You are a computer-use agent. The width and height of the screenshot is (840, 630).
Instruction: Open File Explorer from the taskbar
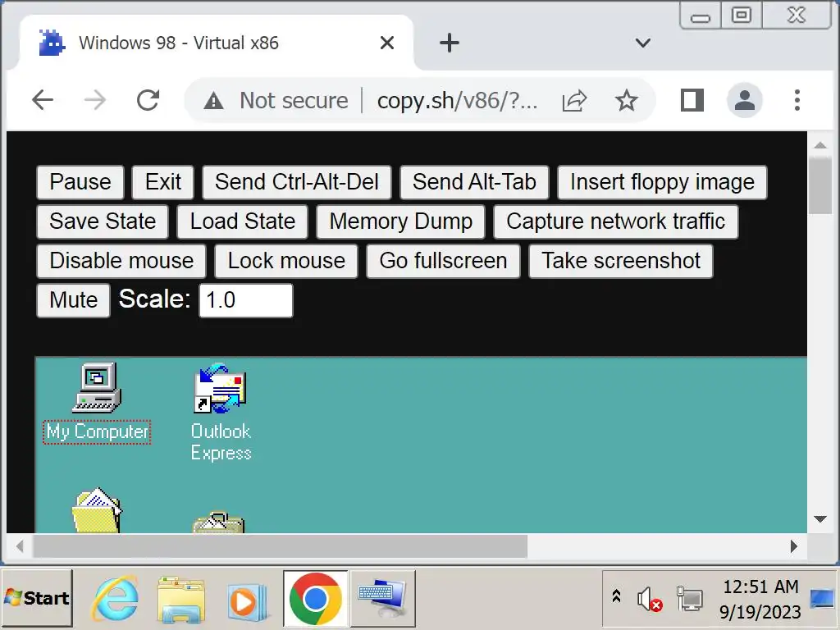tap(181, 598)
